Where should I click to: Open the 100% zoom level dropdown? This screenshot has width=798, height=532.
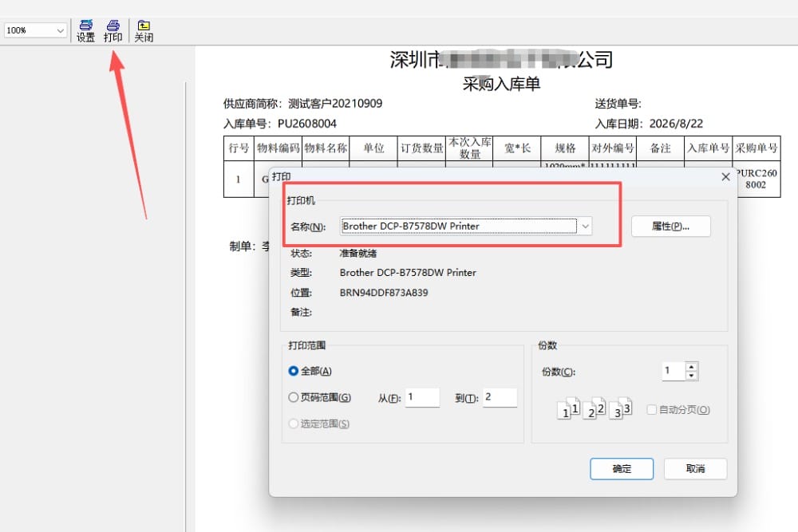(35, 30)
